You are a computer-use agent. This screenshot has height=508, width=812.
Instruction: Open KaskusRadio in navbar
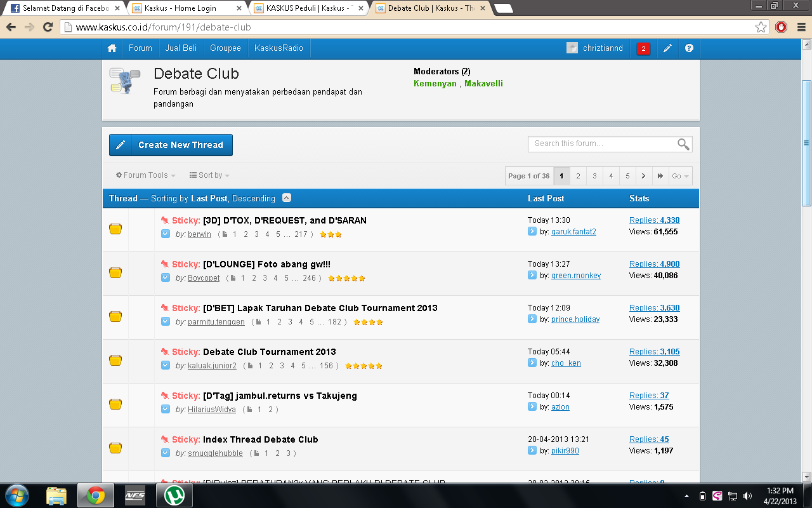(x=278, y=48)
